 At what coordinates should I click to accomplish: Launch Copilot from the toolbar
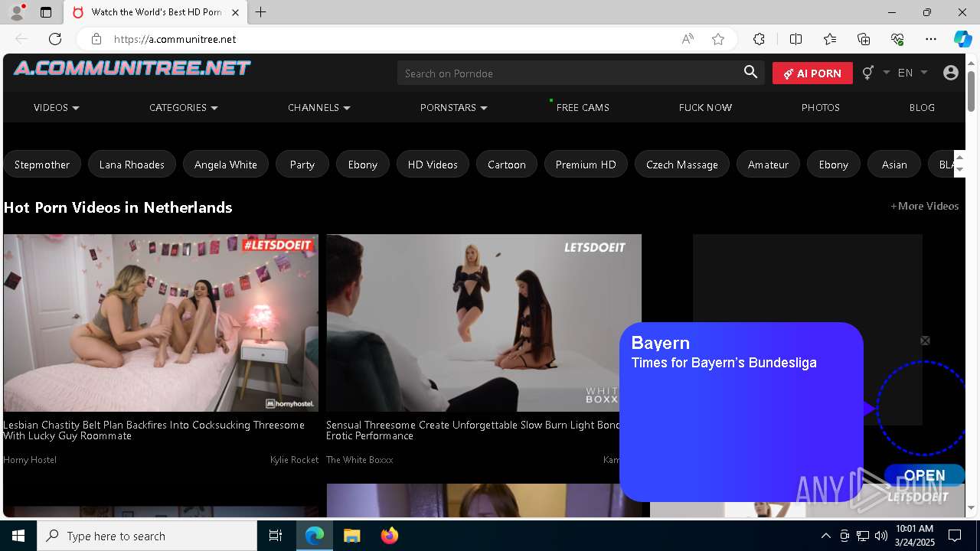(x=962, y=39)
